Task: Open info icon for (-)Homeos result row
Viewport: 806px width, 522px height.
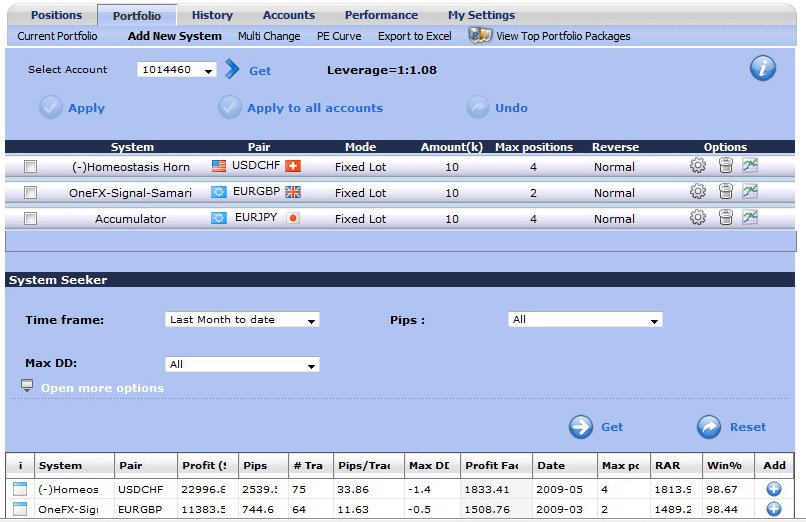Action: 20,489
